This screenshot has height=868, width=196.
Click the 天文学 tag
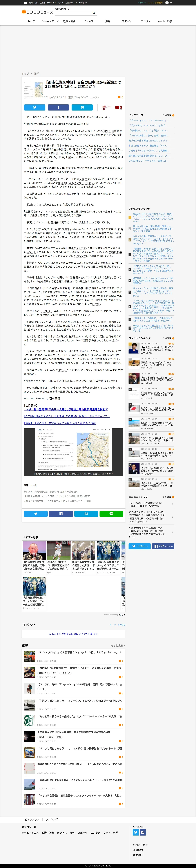[42, 737]
